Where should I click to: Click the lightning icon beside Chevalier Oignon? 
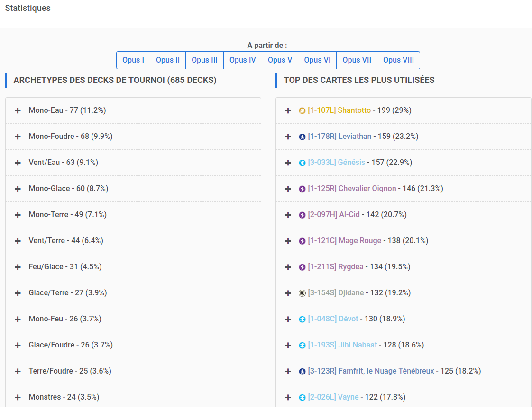click(x=302, y=189)
